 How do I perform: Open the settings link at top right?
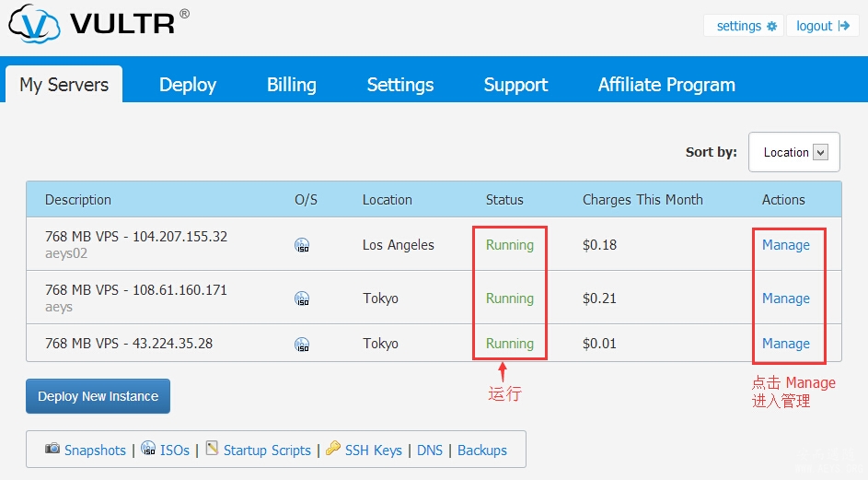click(x=744, y=26)
